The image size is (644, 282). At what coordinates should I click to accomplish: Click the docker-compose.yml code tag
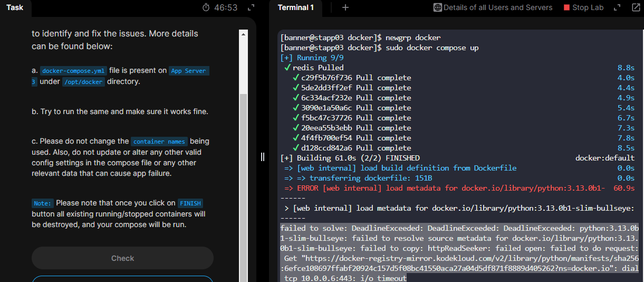pos(74,71)
